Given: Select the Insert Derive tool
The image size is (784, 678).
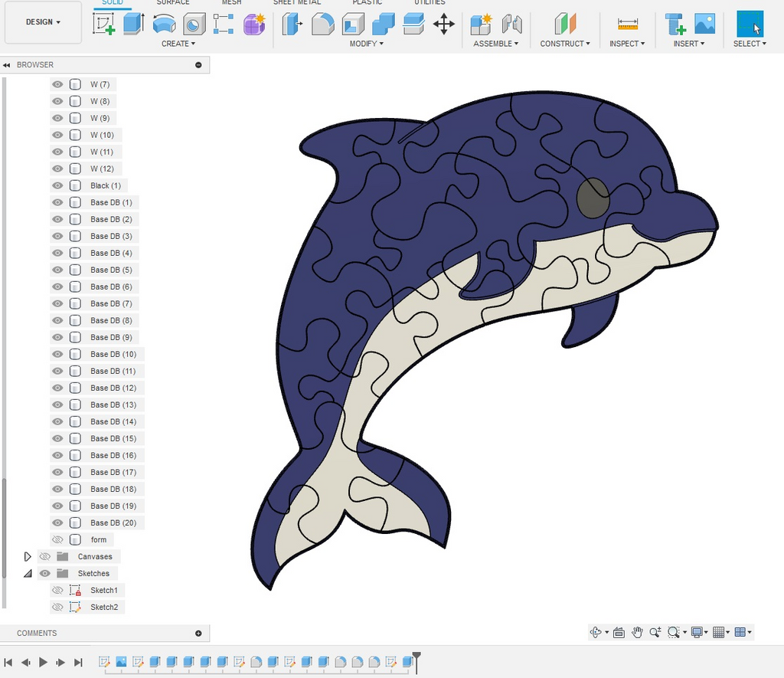Looking at the screenshot, I should pyautogui.click(x=675, y=24).
